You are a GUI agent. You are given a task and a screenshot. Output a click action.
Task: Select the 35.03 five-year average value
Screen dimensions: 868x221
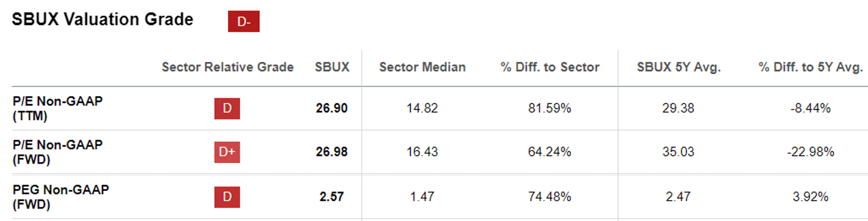678,152
